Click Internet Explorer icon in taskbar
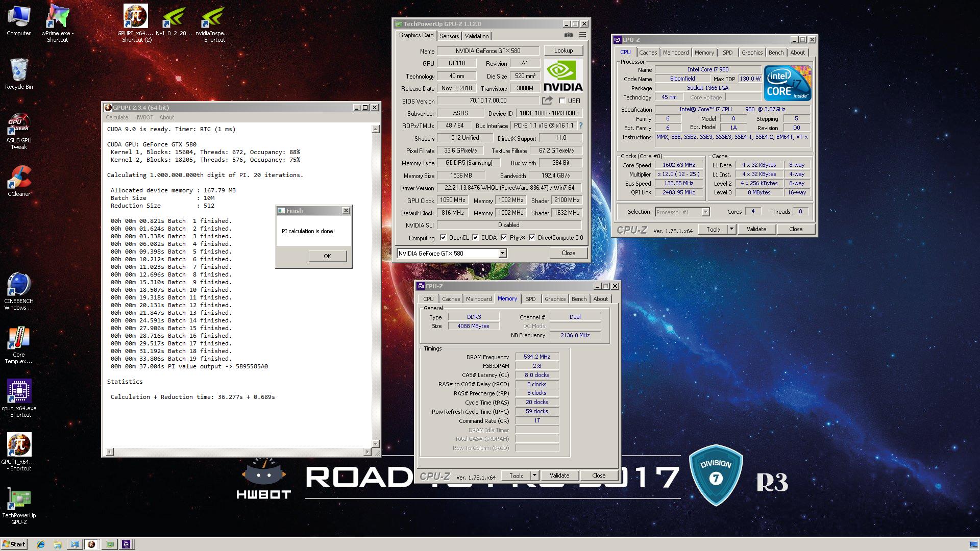 41,544
